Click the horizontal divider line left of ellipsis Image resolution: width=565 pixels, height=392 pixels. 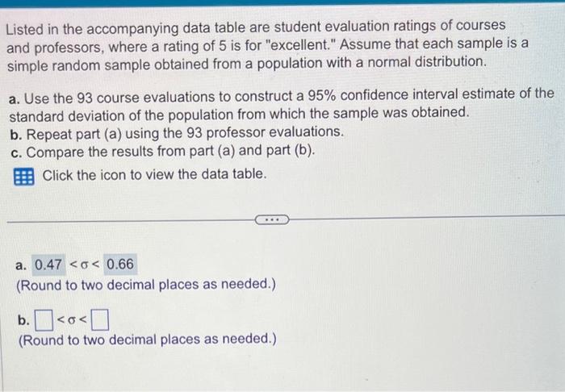point(131,221)
